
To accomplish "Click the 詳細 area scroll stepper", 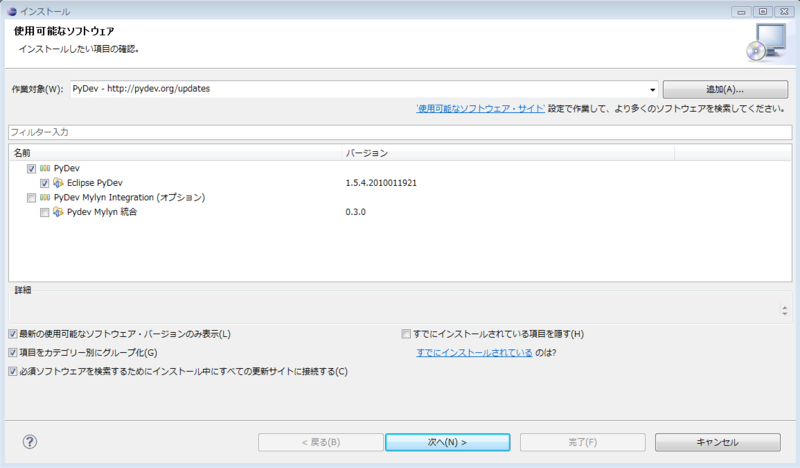I will 785,310.
